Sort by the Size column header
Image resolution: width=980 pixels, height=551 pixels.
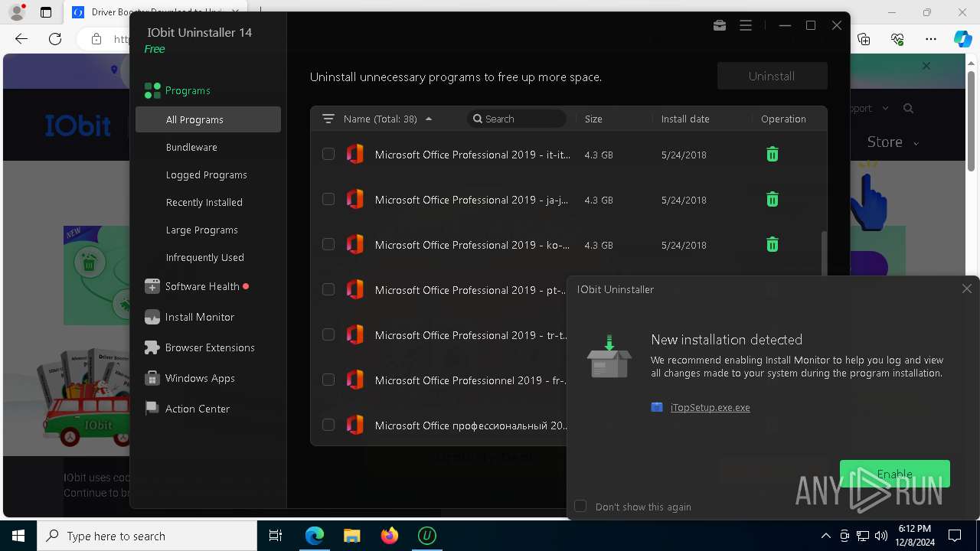[x=593, y=119]
